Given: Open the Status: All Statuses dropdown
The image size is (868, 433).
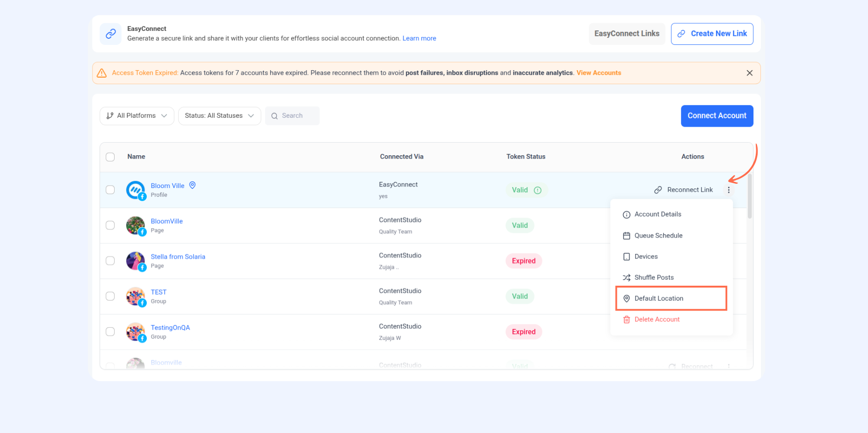Looking at the screenshot, I should [x=219, y=116].
